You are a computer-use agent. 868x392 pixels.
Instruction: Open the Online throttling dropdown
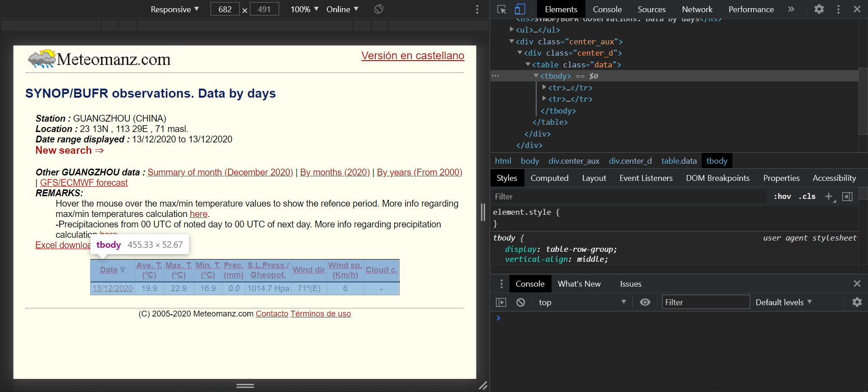point(343,9)
